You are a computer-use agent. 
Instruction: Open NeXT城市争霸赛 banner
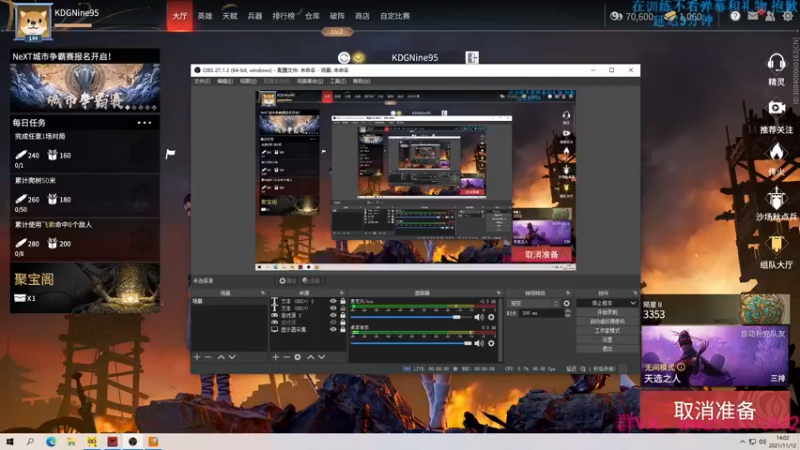coord(85,81)
